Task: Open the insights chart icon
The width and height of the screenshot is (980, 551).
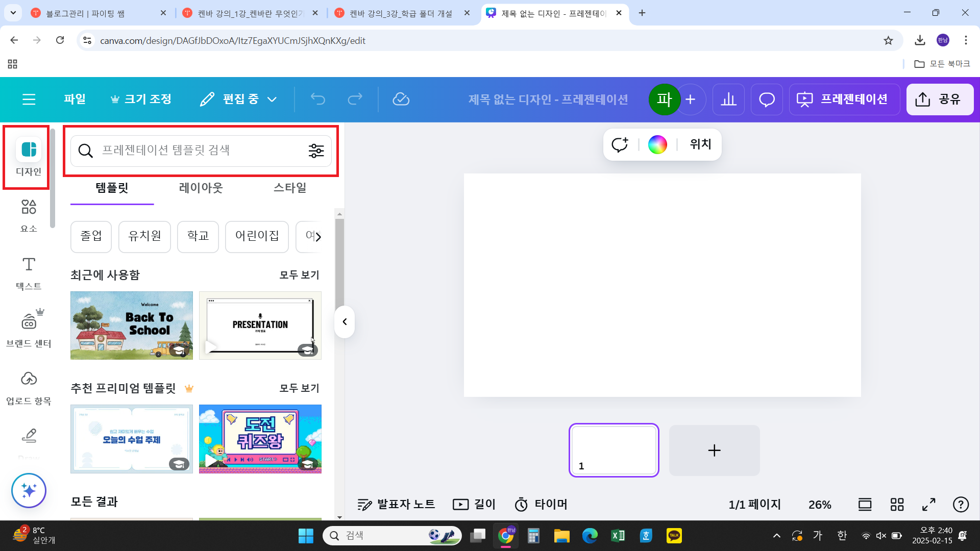Action: [x=728, y=99]
